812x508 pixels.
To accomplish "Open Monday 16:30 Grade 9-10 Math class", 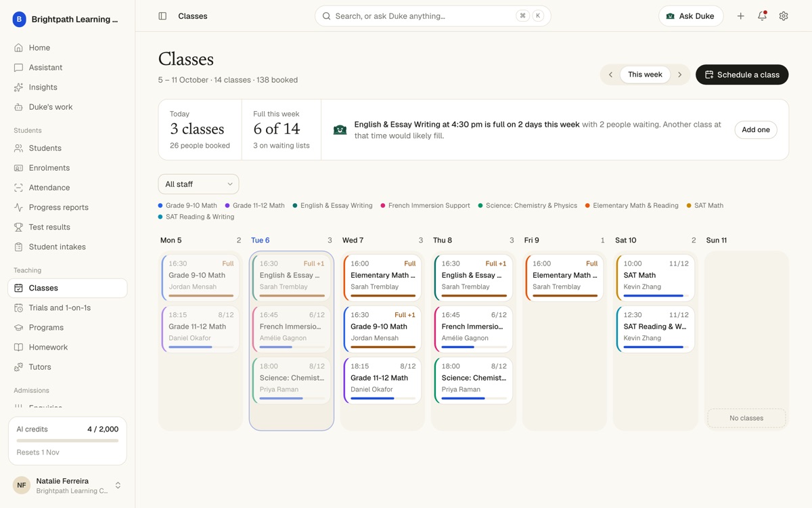I will click(x=200, y=278).
